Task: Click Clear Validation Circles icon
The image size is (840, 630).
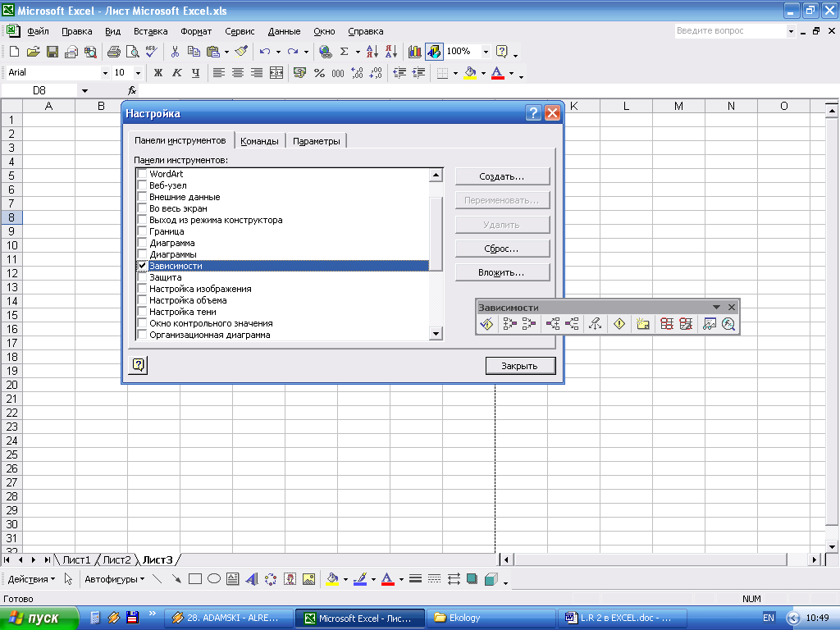Action: click(686, 324)
